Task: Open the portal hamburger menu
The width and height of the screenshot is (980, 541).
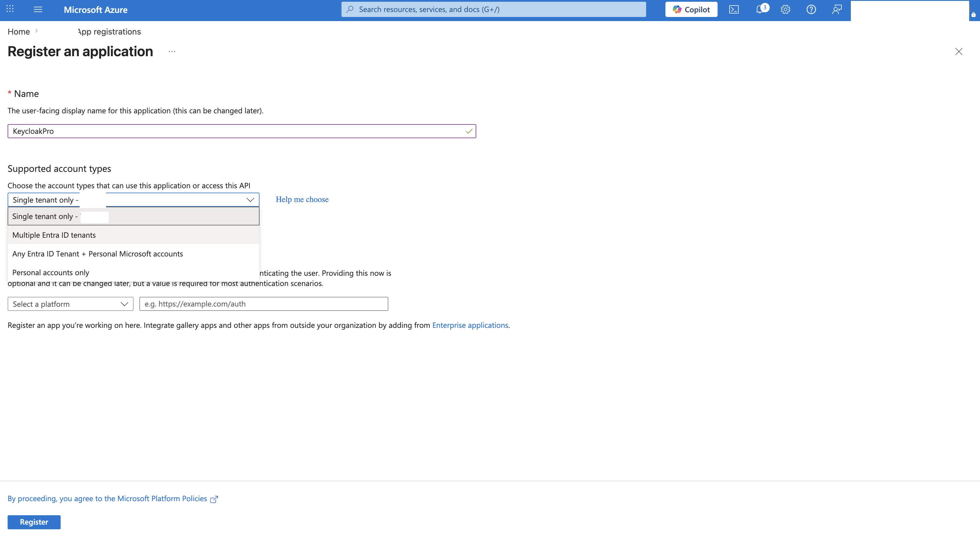Action: [x=38, y=9]
